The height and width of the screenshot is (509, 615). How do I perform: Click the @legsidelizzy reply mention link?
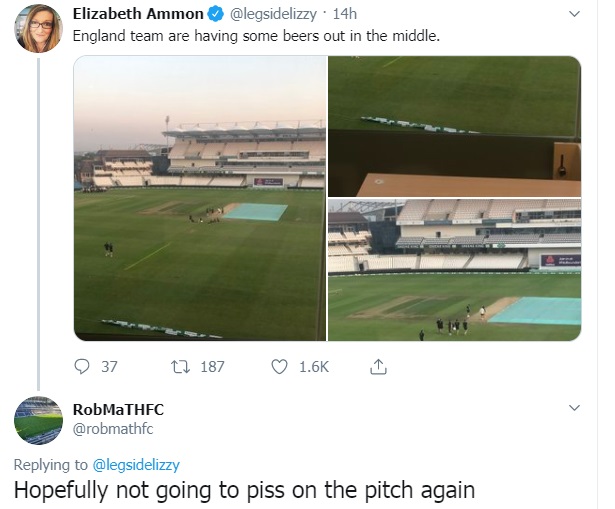(x=136, y=465)
